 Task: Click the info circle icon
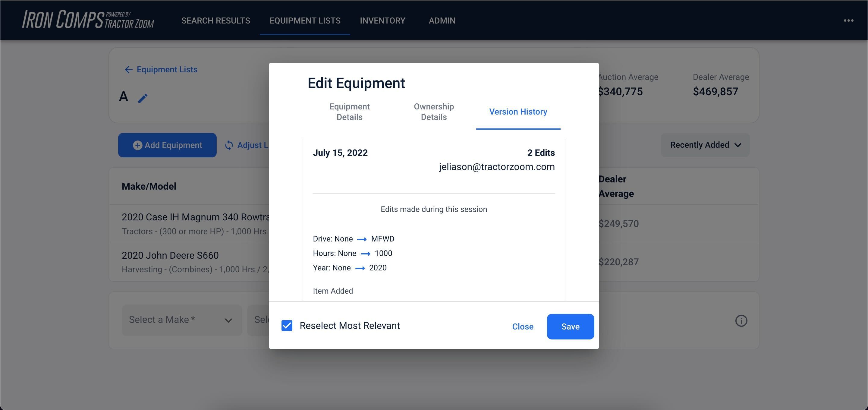pos(741,320)
